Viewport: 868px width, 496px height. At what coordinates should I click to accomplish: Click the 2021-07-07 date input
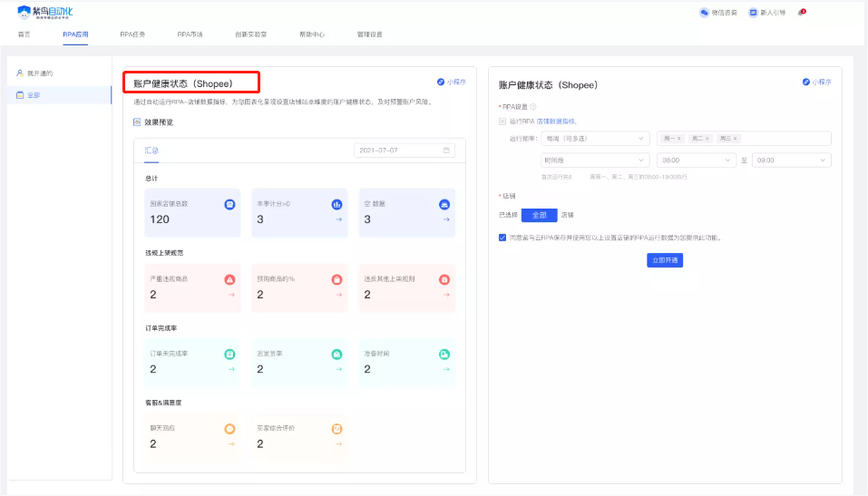405,151
